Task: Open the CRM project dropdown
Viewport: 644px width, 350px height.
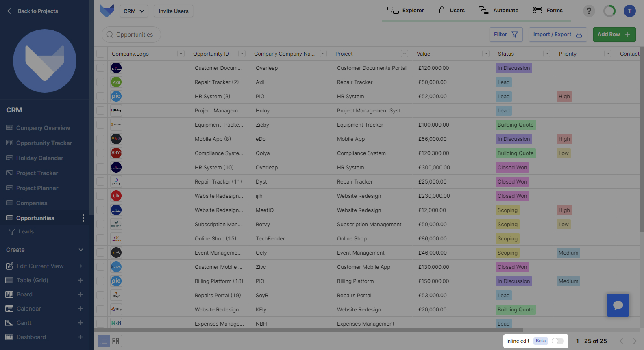Action: (134, 11)
